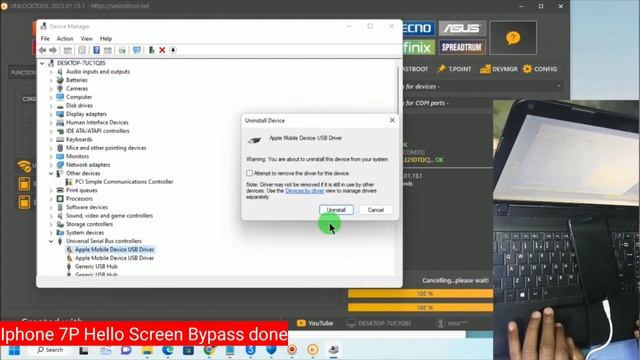Screen dimensions: 640x360
Task: Expand the Processors node
Action: click(51, 199)
